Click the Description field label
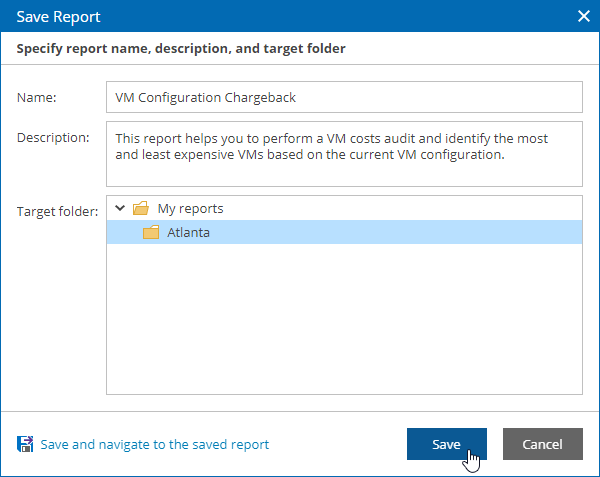This screenshot has height=477, width=600. [x=53, y=137]
